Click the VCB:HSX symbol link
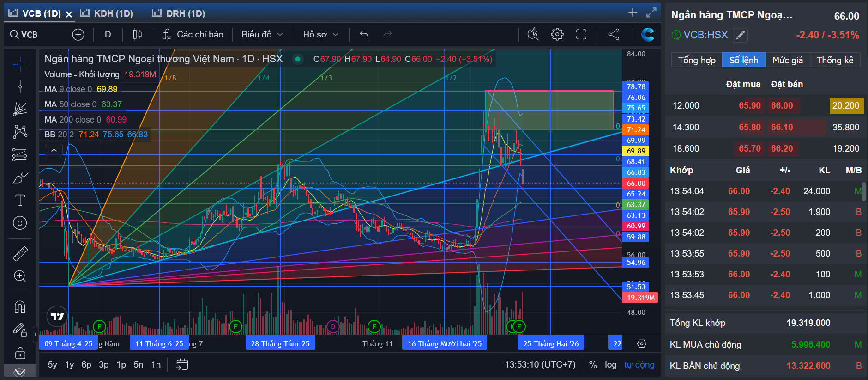 pyautogui.click(x=705, y=35)
